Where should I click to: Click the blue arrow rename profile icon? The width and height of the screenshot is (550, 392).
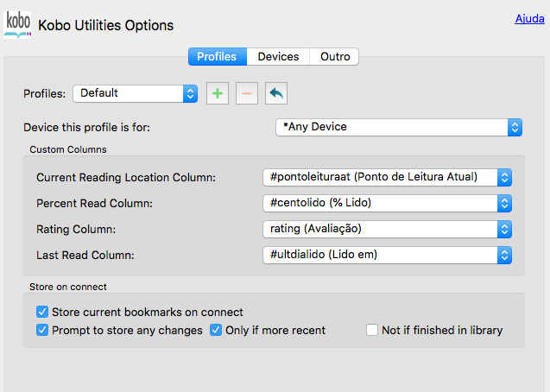pos(275,93)
